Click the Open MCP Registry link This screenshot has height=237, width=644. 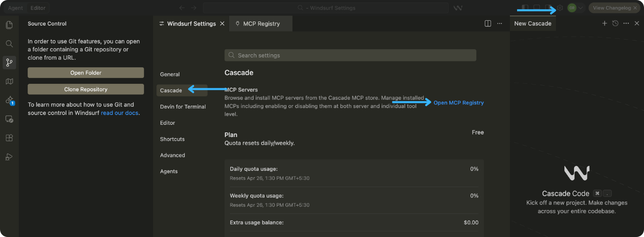coord(458,103)
